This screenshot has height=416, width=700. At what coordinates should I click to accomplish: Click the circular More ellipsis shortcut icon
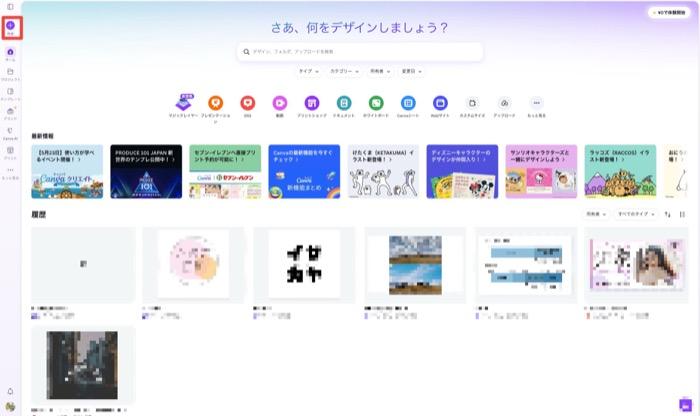(537, 103)
